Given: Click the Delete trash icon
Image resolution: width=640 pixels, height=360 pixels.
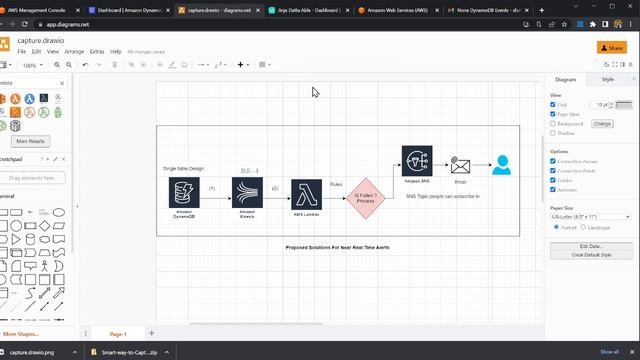Looking at the screenshot, I should (115, 65).
